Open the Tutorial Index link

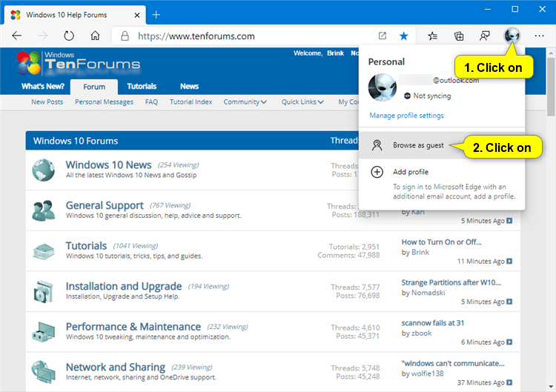[191, 102]
